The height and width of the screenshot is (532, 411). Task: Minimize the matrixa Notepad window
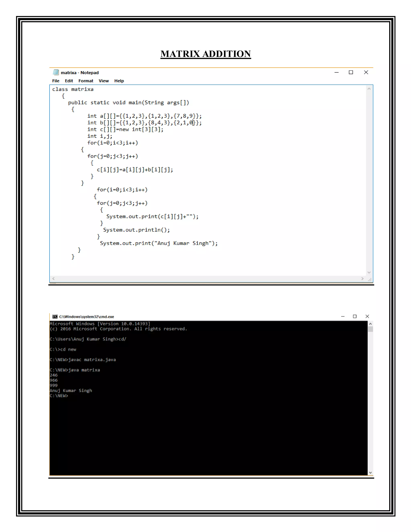337,72
